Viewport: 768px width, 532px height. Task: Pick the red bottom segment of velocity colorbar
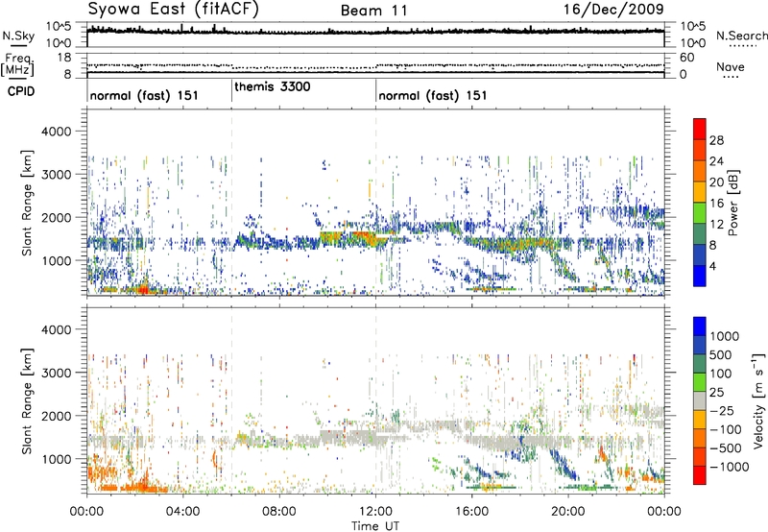(700, 475)
